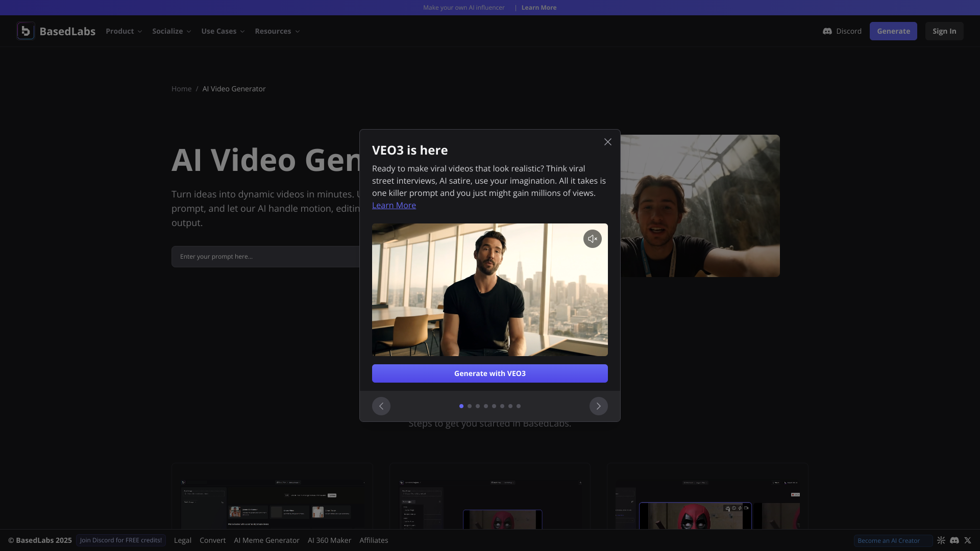This screenshot has height=551, width=980.
Task: Click the © BasedLabs 2025 footer text
Action: click(x=40, y=540)
